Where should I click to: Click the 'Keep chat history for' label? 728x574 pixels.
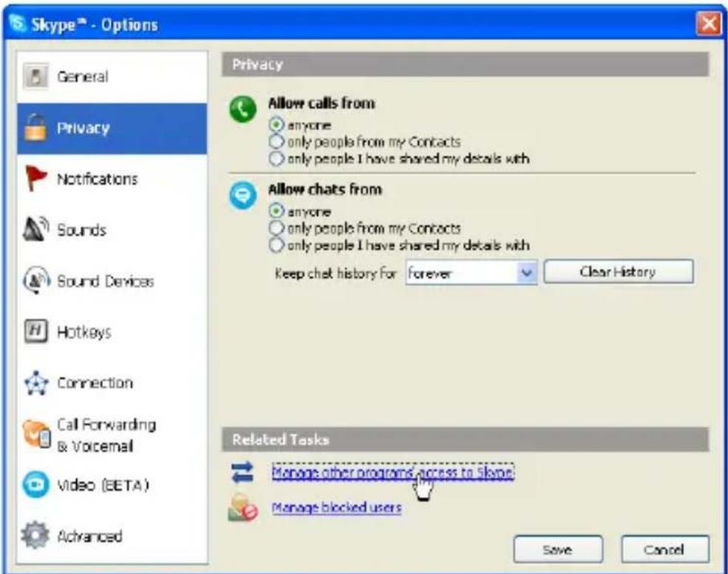click(336, 273)
